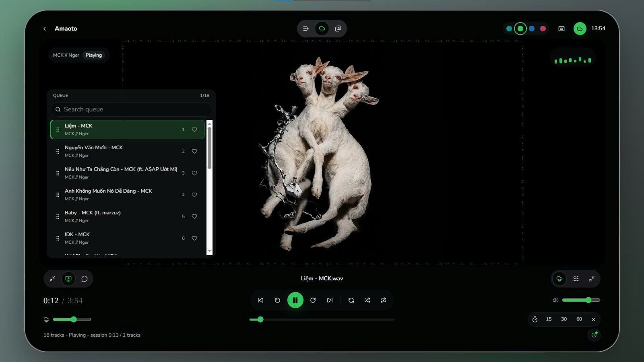Collapse the panel with bottom-left minimize arrows

(x=52, y=279)
